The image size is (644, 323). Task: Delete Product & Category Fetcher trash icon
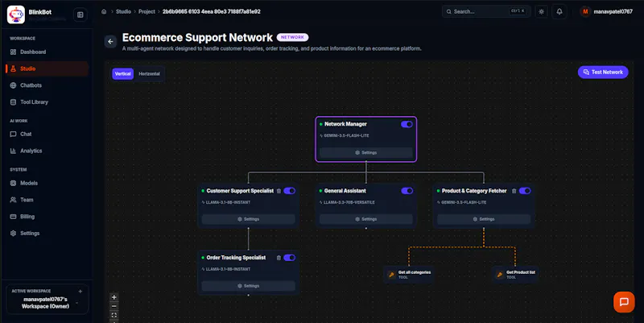click(514, 191)
